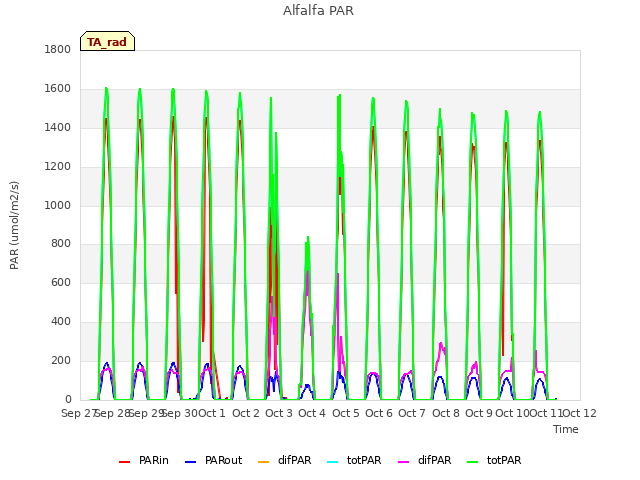Click the Oct 5 x-axis date label
This screenshot has width=640, height=480.
[x=346, y=413]
